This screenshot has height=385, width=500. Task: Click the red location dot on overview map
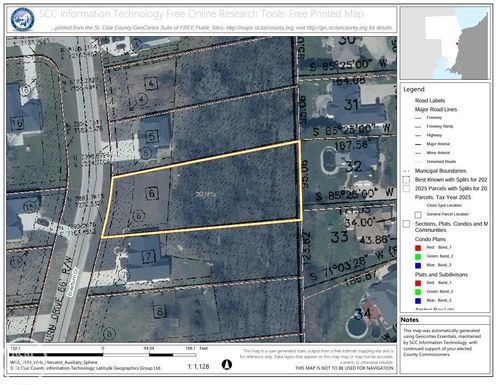[457, 43]
